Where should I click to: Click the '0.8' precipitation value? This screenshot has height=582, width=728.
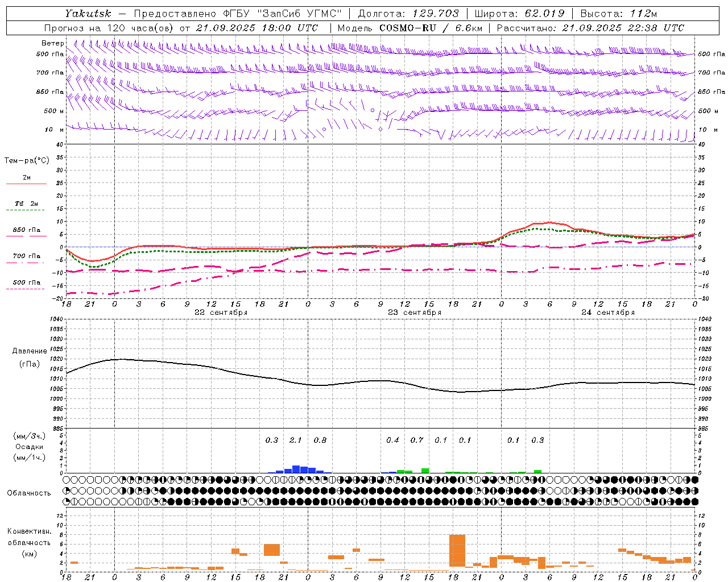[x=320, y=440]
